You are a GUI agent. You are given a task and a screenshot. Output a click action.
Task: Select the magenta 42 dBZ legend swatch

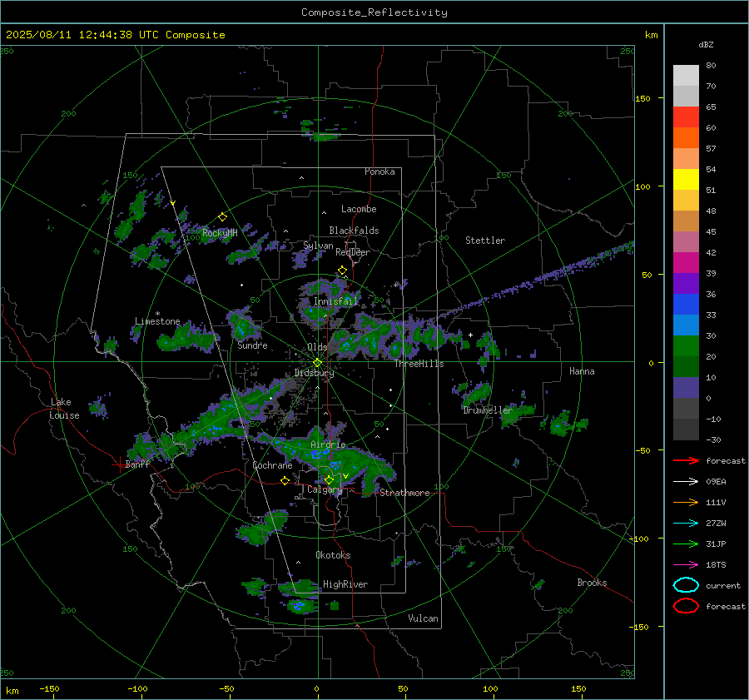pyautogui.click(x=686, y=263)
